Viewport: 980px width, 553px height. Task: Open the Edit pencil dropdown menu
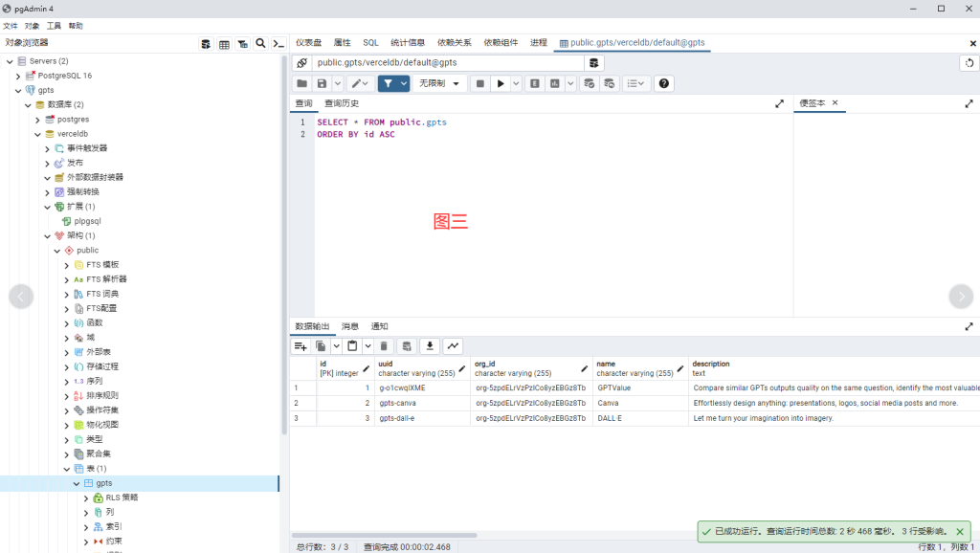(x=360, y=83)
